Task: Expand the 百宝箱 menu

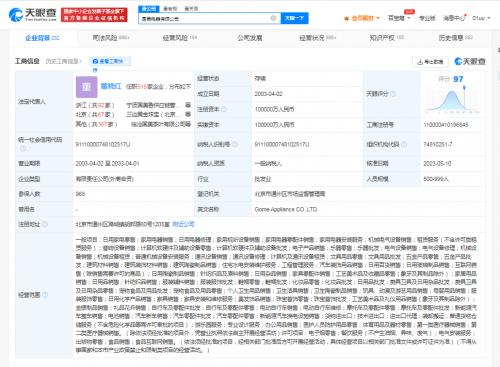Action: (399, 18)
